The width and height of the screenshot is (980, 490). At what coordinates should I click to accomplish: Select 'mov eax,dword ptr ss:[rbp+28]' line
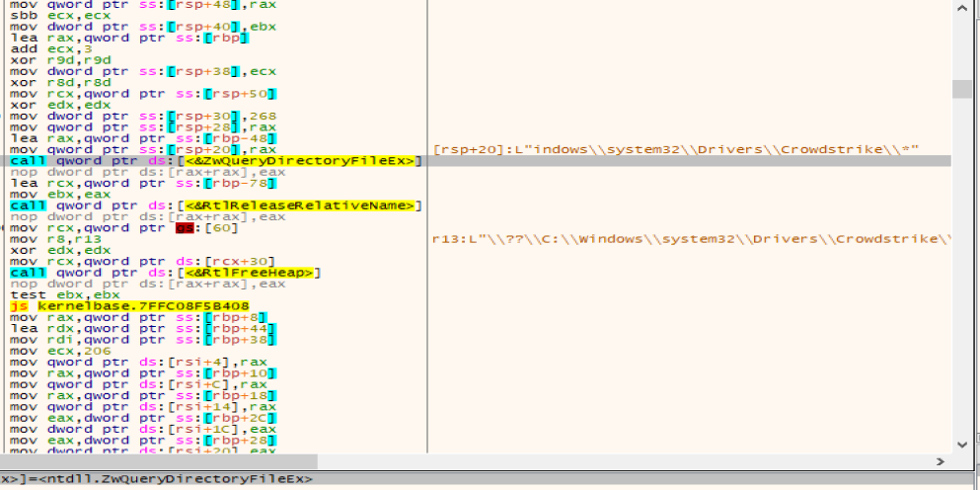[143, 441]
